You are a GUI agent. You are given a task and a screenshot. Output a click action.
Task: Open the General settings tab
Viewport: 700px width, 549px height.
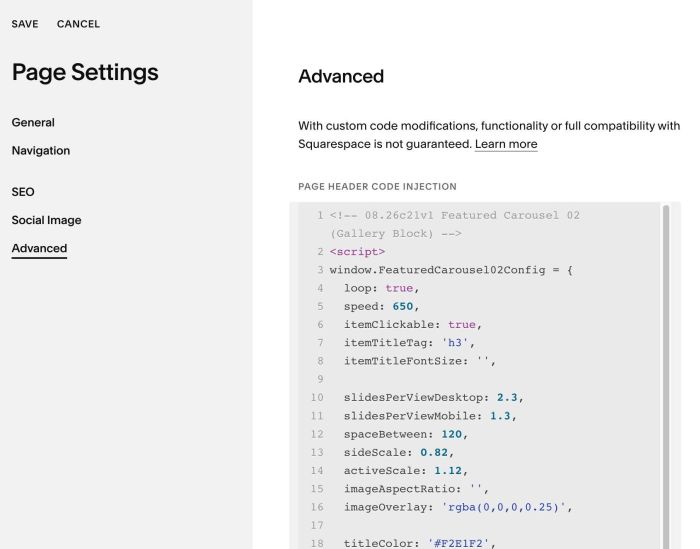pos(33,123)
